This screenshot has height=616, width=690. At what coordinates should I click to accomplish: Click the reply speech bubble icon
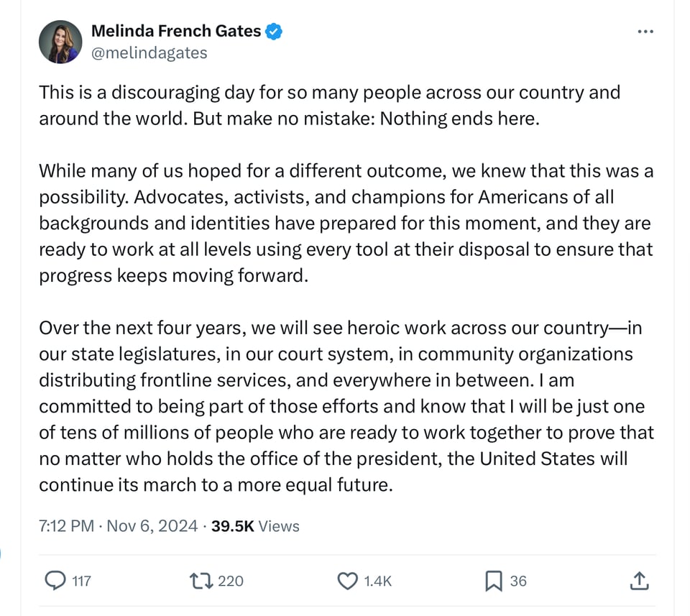pos(55,580)
